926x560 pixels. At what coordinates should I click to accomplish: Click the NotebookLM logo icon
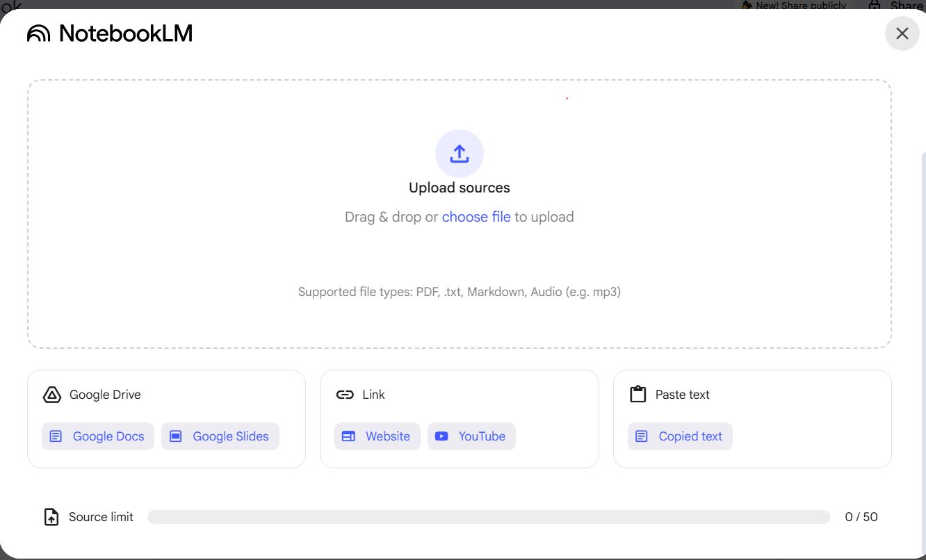point(39,33)
